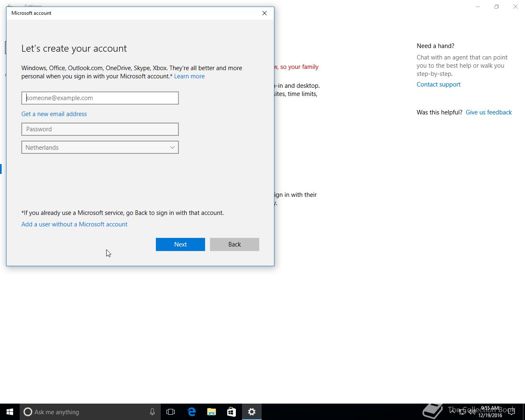Click the Next button
This screenshot has height=420, width=525.
(180, 244)
